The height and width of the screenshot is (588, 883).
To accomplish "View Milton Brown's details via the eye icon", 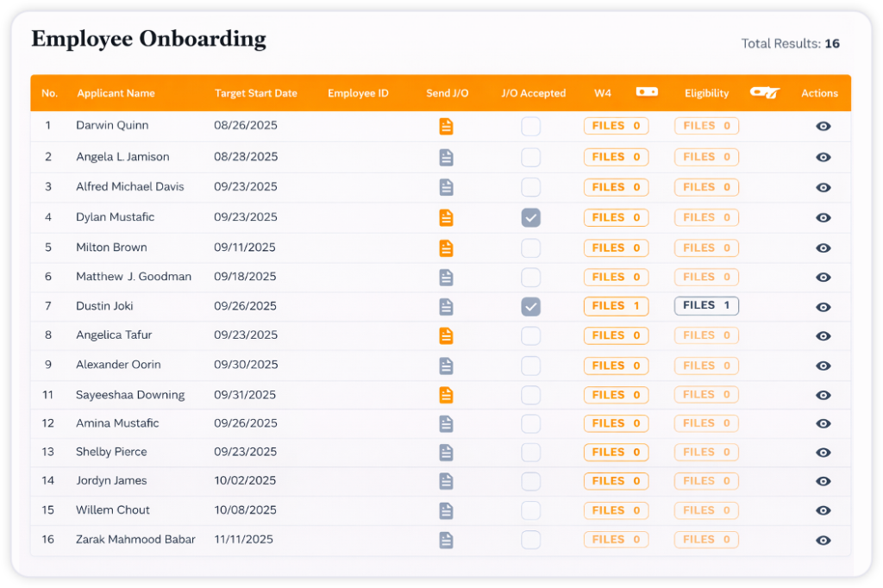I will coord(823,247).
